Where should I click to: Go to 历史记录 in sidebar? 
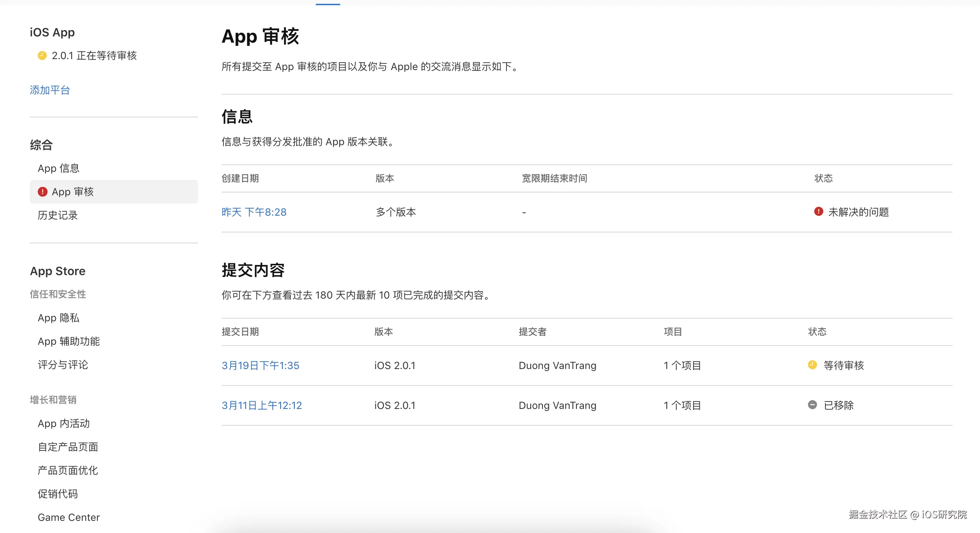58,215
